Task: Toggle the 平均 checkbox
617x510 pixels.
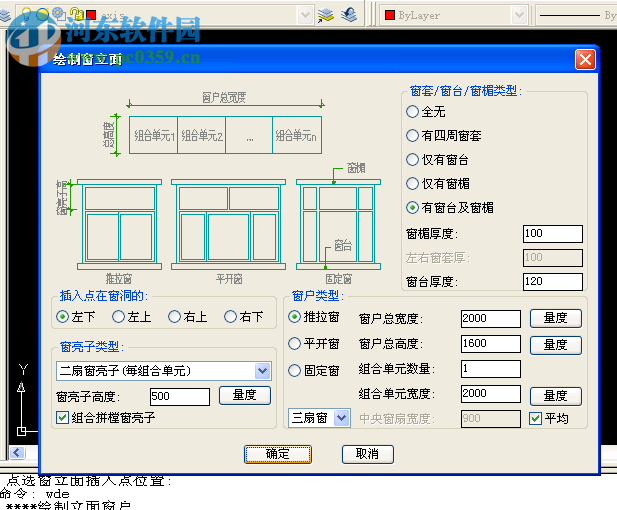Action: pyautogui.click(x=536, y=418)
